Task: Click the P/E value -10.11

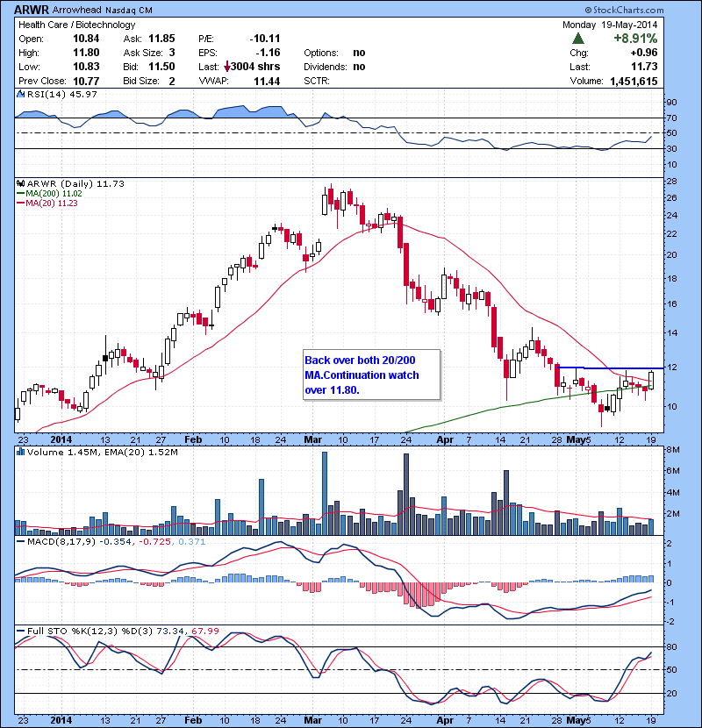Action: 264,39
